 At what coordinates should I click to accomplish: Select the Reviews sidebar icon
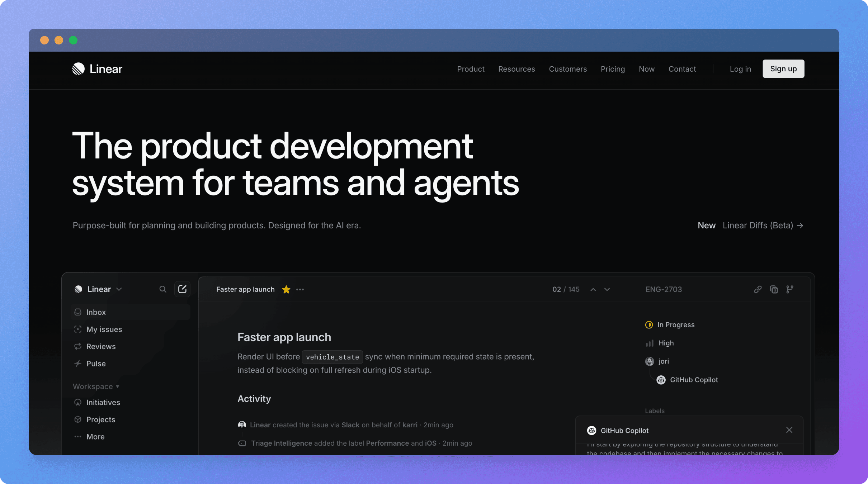pos(78,347)
